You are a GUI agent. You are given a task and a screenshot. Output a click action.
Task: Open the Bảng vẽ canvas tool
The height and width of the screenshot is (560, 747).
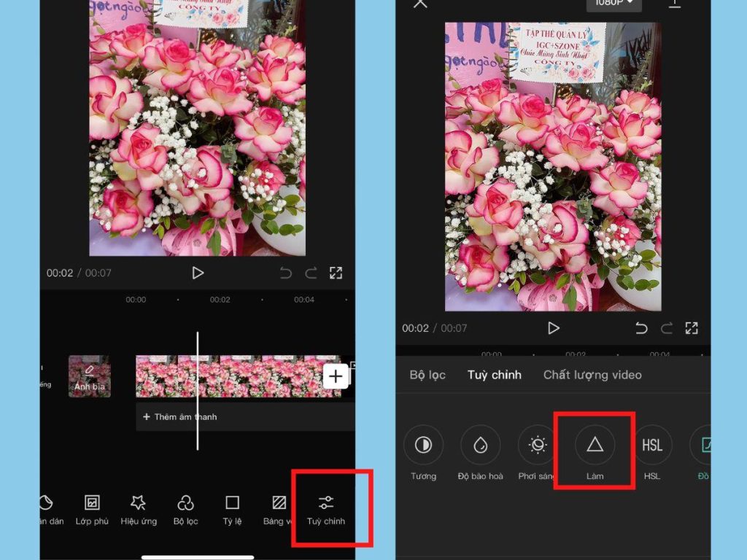point(278,509)
